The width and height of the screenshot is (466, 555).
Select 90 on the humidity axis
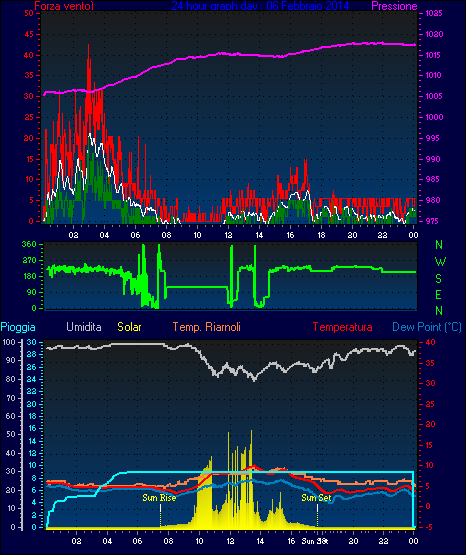coord(11,360)
